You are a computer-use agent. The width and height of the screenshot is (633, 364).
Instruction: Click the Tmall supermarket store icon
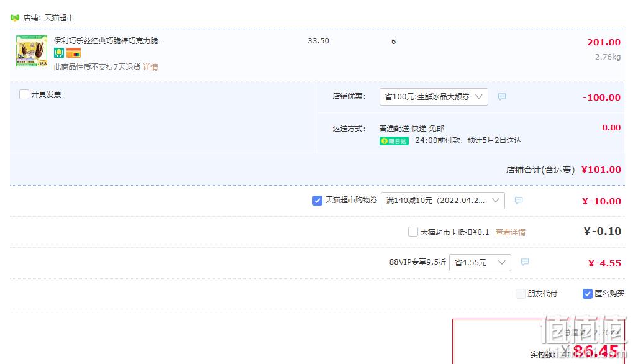(x=14, y=18)
